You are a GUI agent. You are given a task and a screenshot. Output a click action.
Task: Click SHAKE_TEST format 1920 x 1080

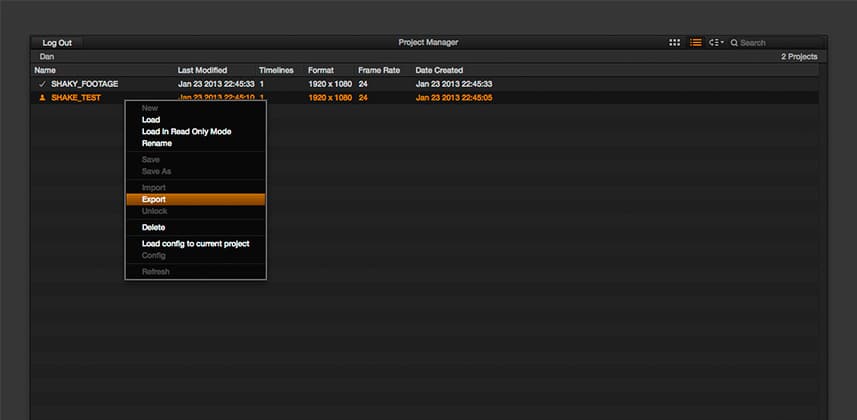330,98
